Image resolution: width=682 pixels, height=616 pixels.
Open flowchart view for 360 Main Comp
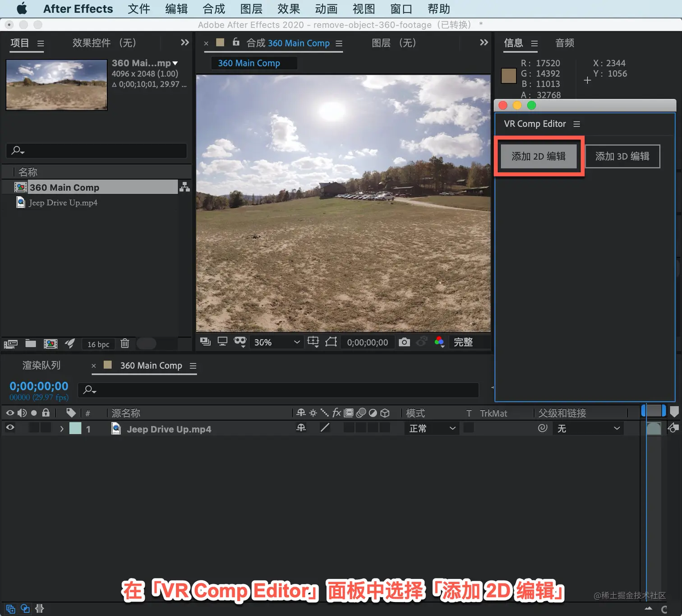coord(184,187)
